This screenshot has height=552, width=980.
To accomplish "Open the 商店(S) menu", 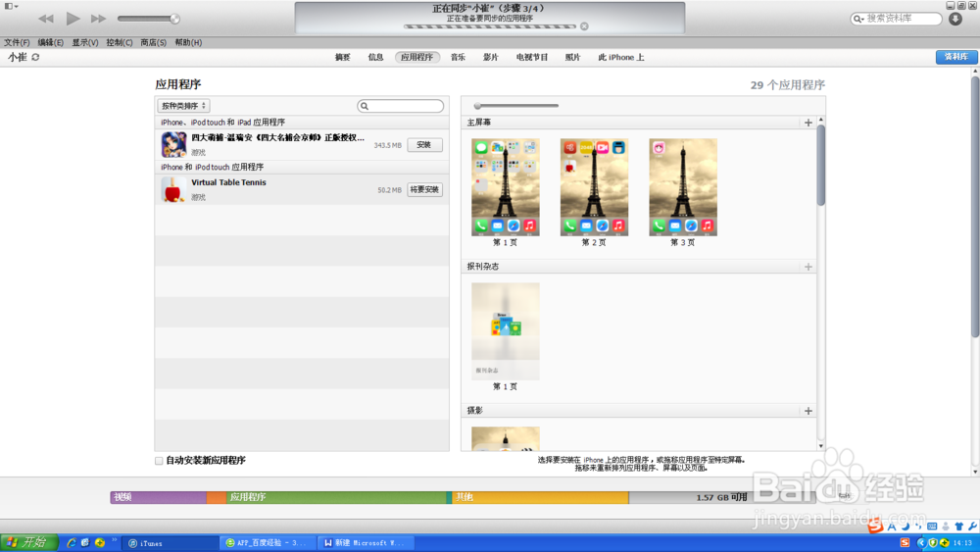I will click(x=153, y=42).
